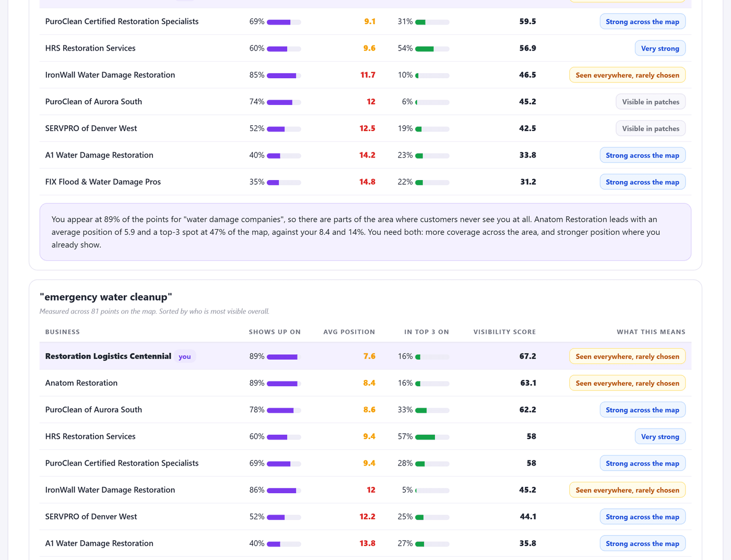Click "Strong across the map" badge beside score 33.8

point(642,156)
